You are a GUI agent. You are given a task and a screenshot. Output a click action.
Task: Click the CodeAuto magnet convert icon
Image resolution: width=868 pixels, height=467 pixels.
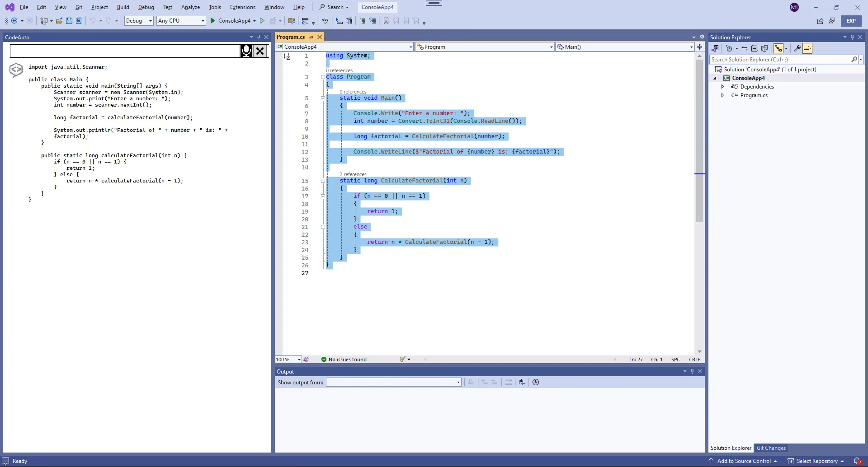coord(246,51)
